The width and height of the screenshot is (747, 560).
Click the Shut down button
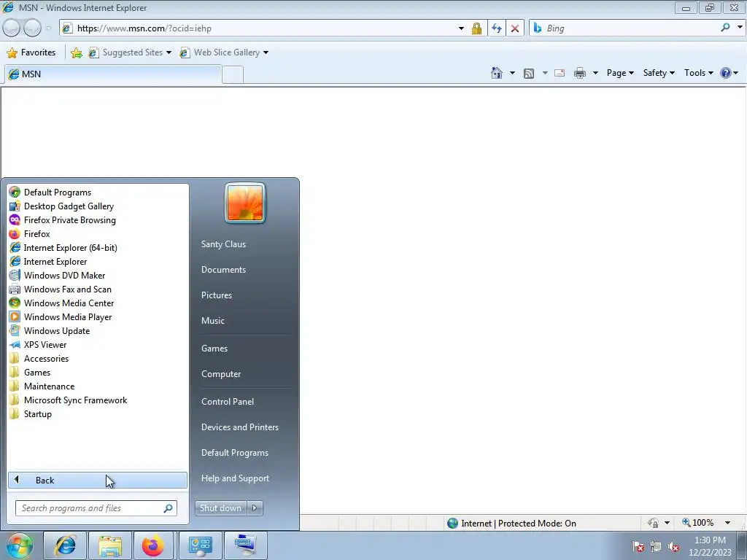pos(220,508)
